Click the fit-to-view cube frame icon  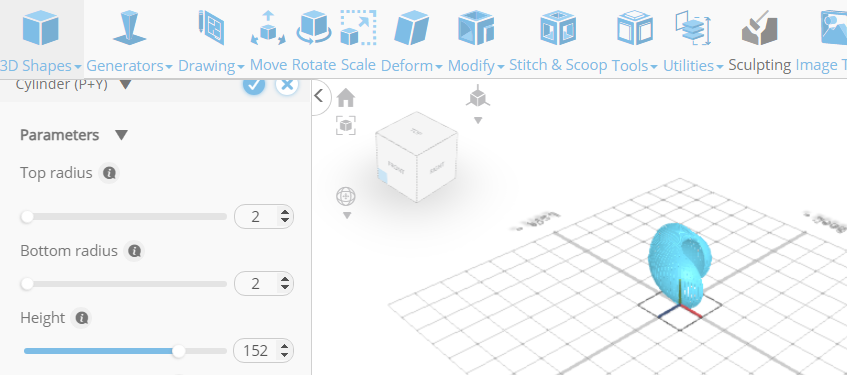click(x=346, y=125)
